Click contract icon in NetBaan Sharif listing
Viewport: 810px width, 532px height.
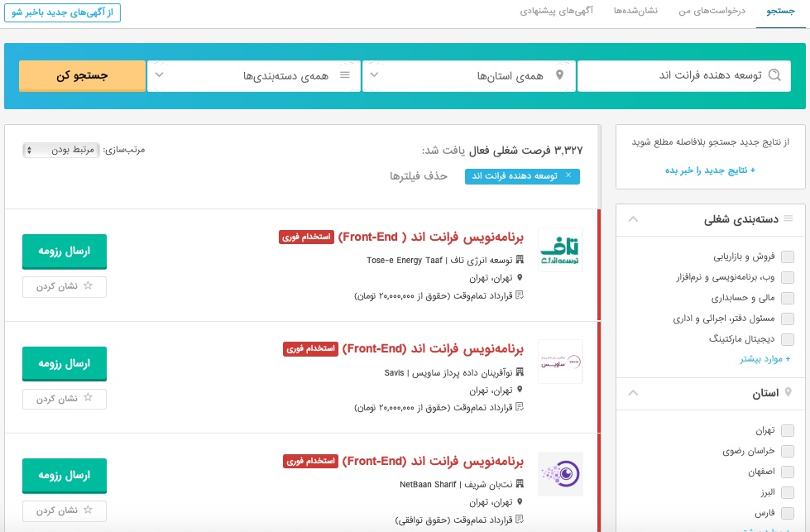click(x=520, y=519)
